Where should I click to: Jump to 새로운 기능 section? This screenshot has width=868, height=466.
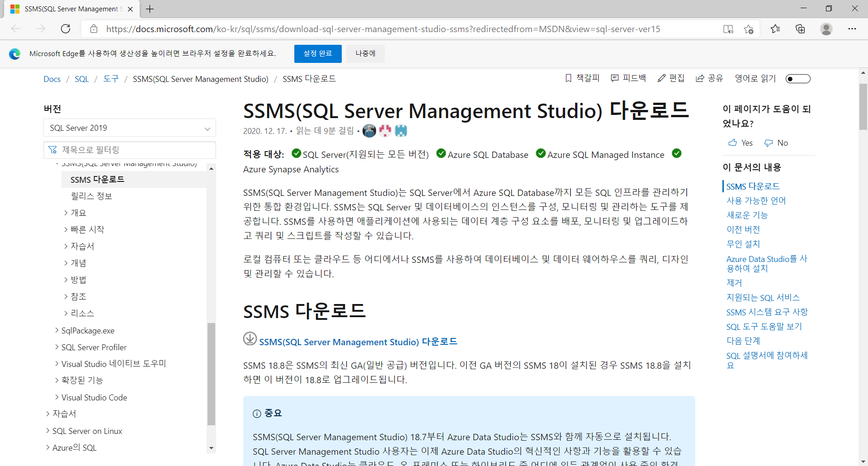[x=747, y=215]
